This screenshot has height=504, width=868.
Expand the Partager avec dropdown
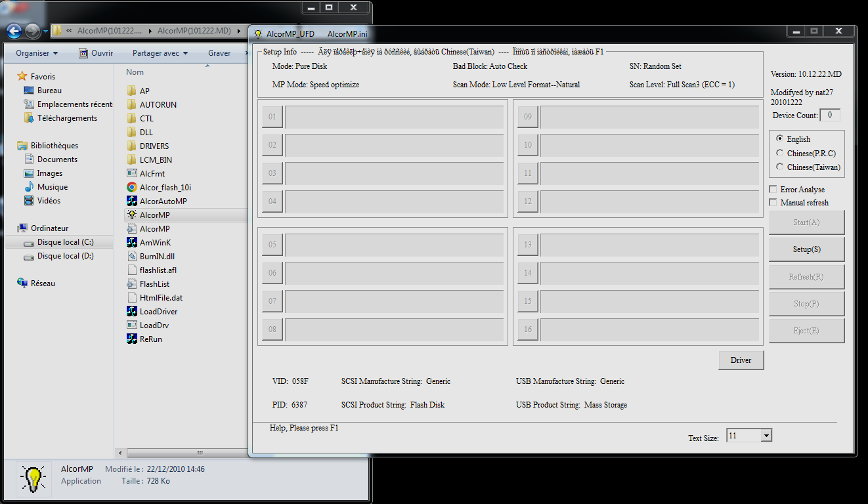[x=160, y=53]
